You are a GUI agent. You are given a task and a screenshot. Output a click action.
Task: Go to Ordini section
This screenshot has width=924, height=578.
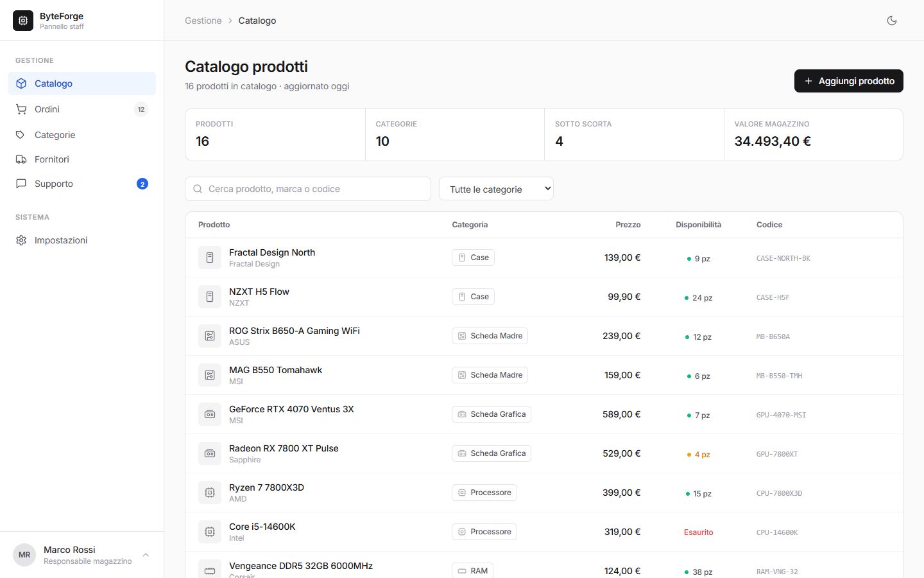(82, 109)
